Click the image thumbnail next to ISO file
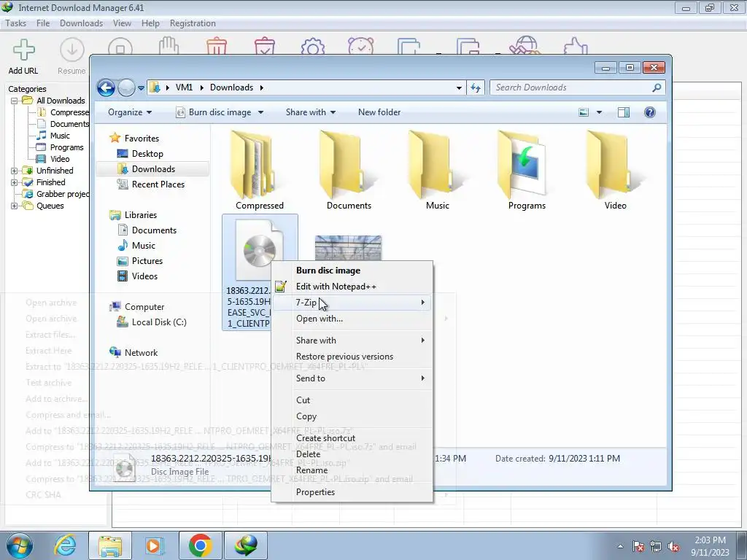 pos(348,248)
